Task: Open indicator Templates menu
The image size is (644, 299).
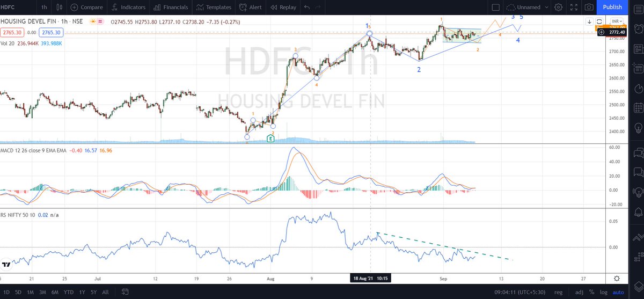Action: 214,8
